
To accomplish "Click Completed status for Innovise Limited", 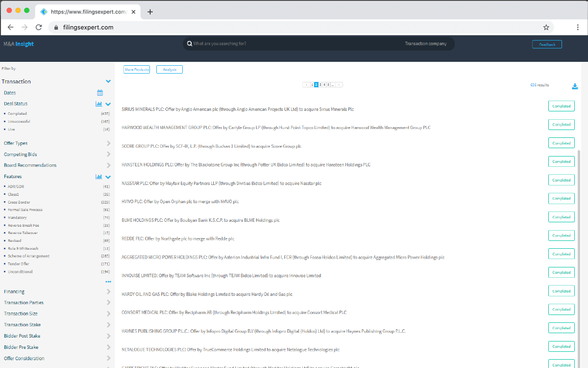I will point(562,272).
